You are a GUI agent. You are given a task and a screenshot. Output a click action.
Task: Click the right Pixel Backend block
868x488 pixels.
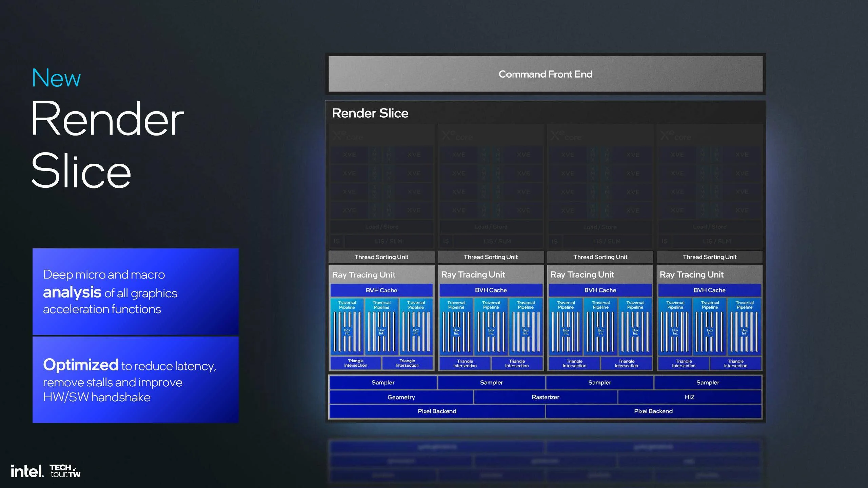pyautogui.click(x=653, y=411)
